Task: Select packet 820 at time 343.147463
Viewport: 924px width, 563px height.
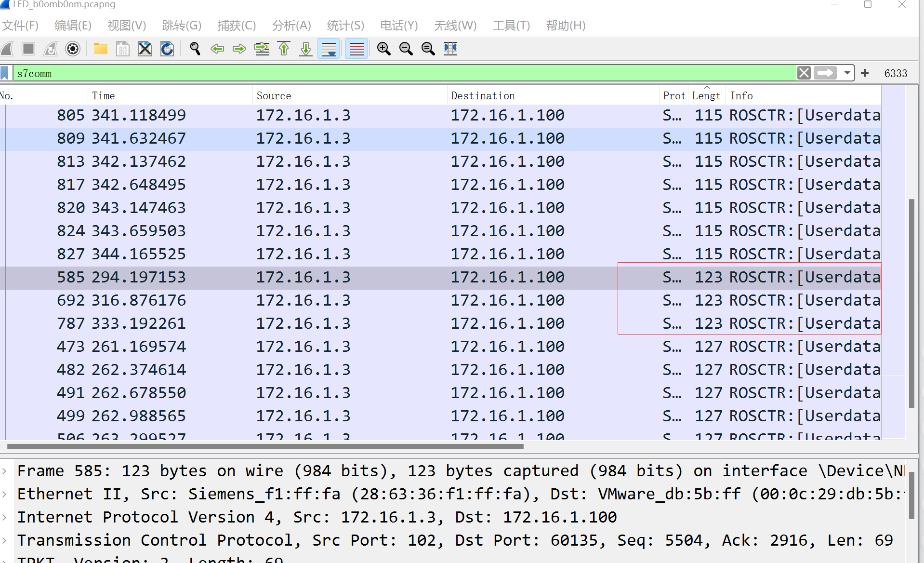Action: tap(440, 208)
